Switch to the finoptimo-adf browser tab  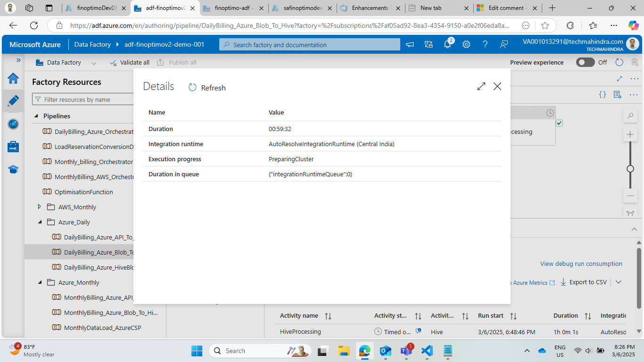click(x=234, y=8)
